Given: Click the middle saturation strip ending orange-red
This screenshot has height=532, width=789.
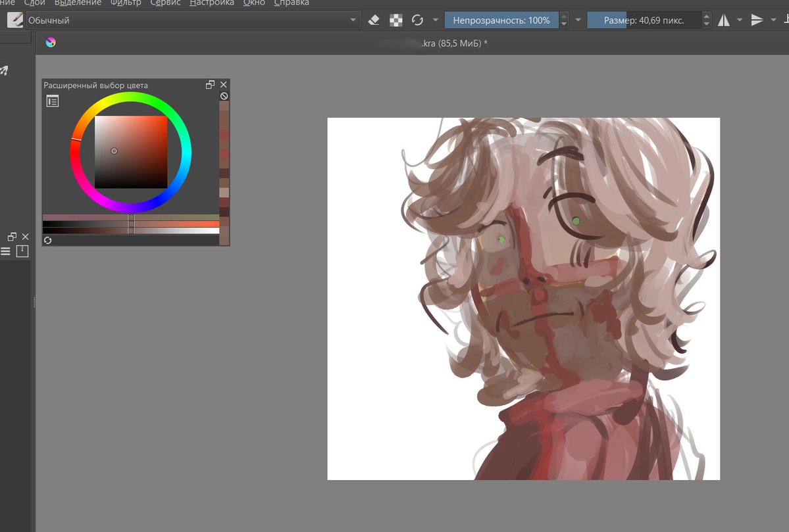Looking at the screenshot, I should pos(131,224).
